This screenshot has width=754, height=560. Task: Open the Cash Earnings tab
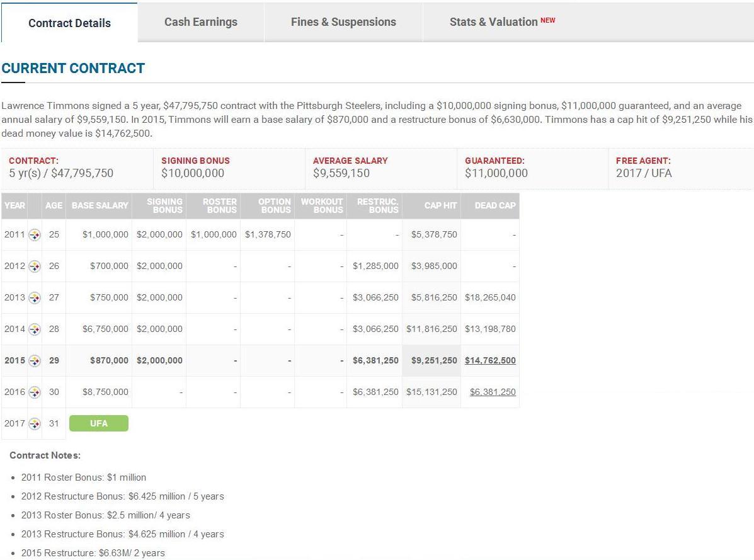(201, 22)
